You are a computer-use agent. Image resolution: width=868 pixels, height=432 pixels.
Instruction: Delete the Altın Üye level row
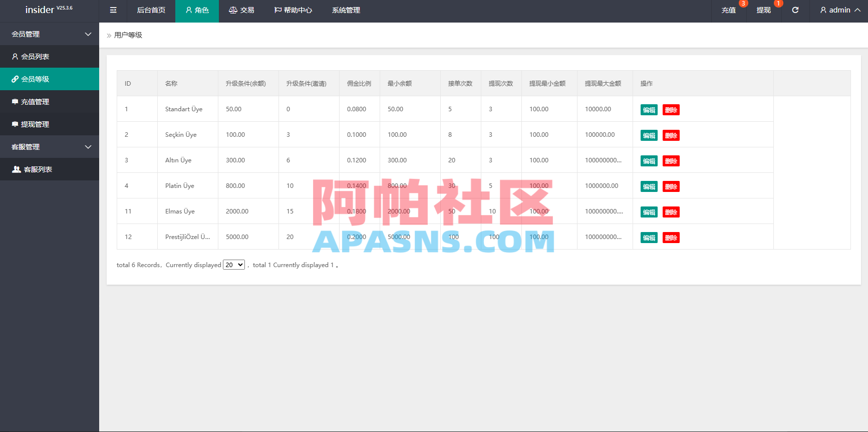point(671,161)
